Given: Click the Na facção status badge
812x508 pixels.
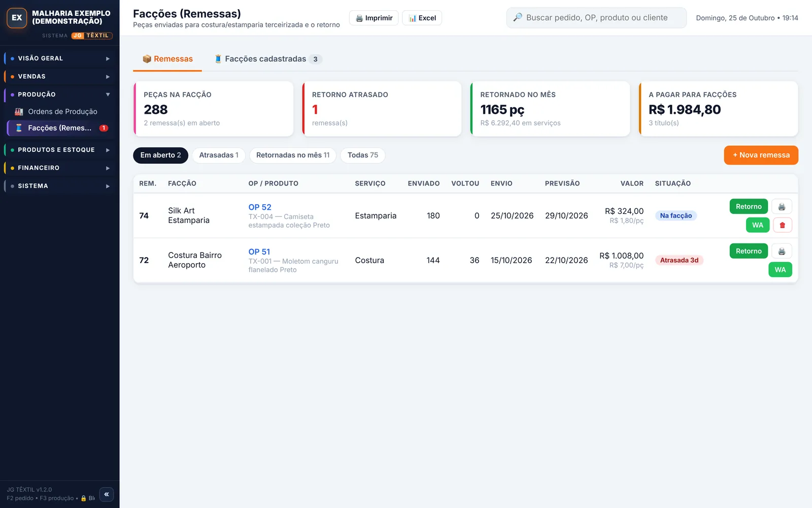Looking at the screenshot, I should coord(676,216).
